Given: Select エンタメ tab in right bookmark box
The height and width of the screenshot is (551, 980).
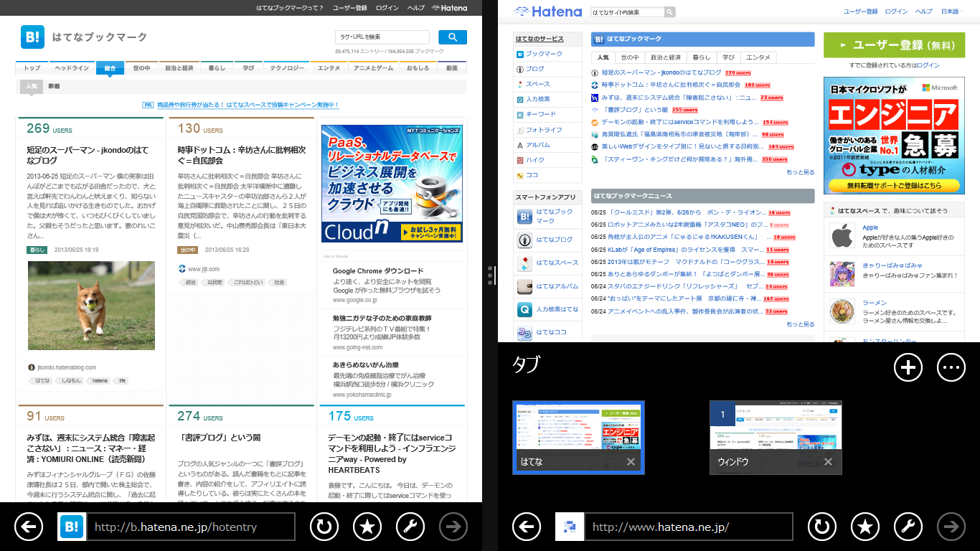Looking at the screenshot, I should [758, 57].
